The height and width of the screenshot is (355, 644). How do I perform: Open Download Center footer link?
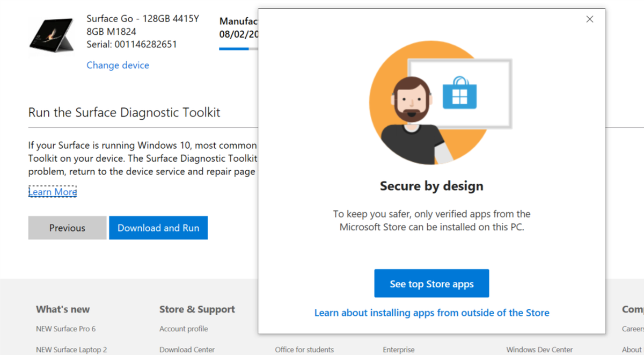pos(187,350)
